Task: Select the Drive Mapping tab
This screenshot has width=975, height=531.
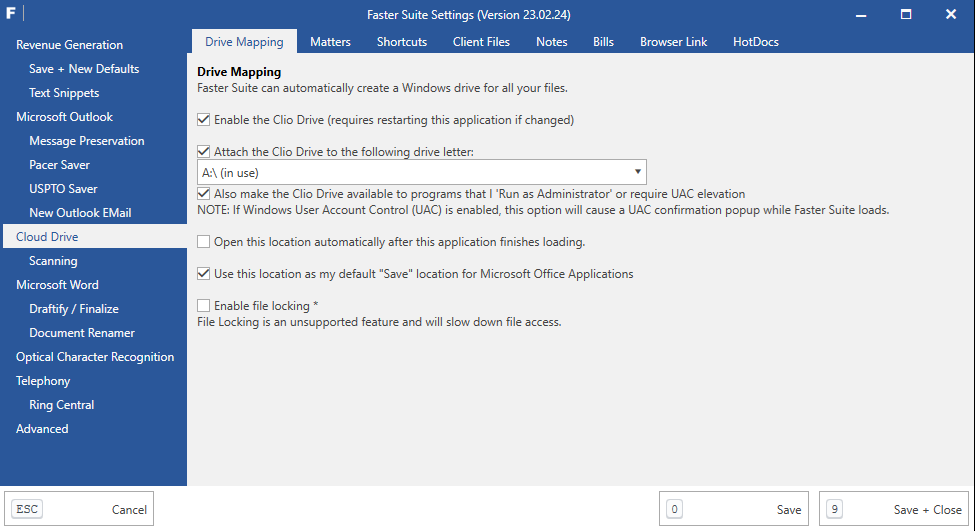Action: (244, 42)
